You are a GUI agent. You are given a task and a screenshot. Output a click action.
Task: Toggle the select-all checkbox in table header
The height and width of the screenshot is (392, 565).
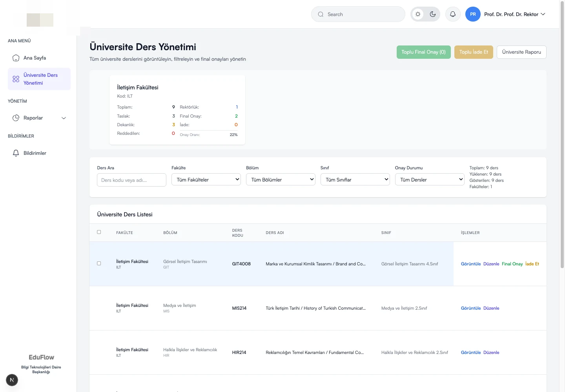coord(99,232)
